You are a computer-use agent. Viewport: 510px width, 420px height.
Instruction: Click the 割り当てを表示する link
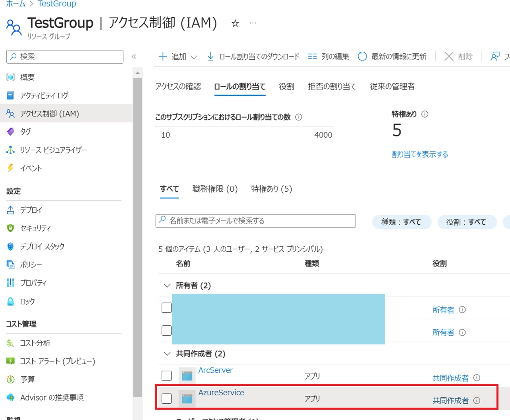point(420,154)
